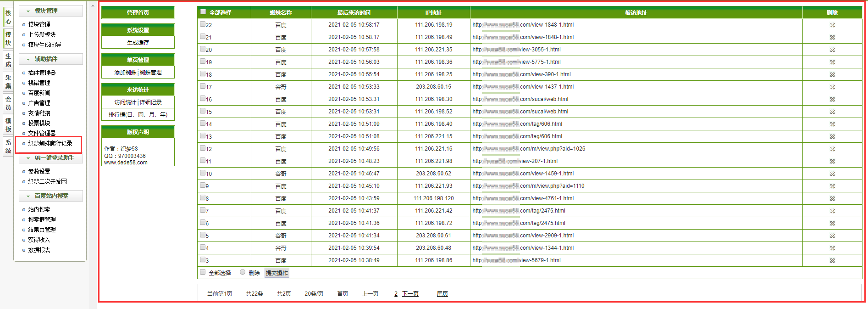This screenshot has height=309, width=868.
Task: Delete crawl record row 8
Action: tap(832, 199)
